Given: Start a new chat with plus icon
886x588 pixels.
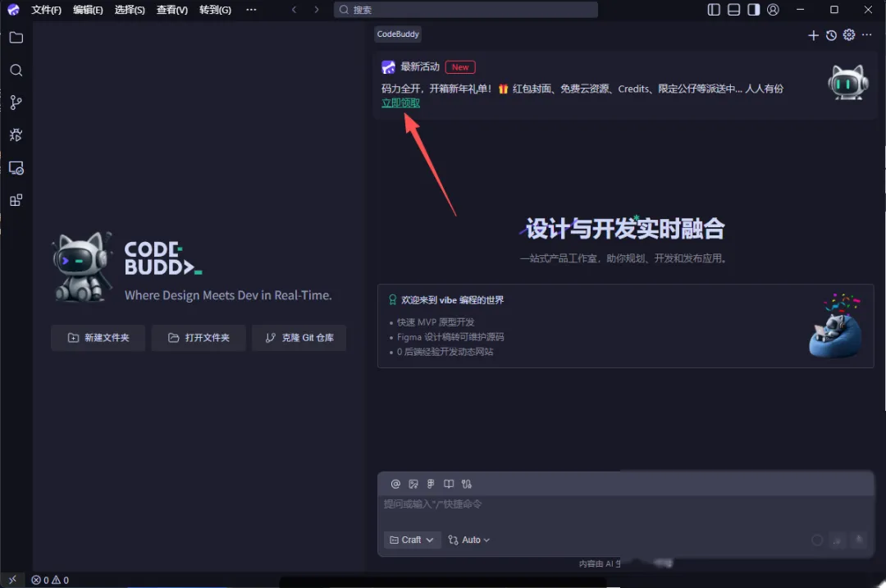Looking at the screenshot, I should 813,35.
